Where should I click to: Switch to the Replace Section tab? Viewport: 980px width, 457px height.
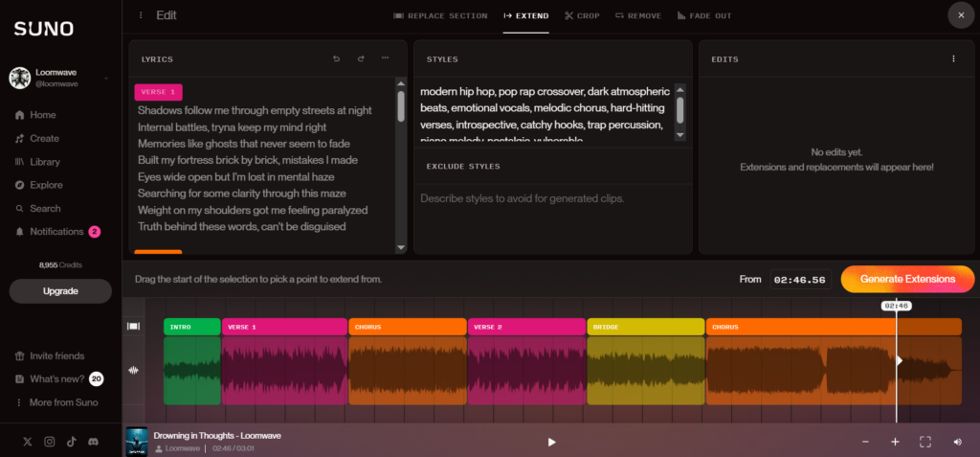coord(440,15)
